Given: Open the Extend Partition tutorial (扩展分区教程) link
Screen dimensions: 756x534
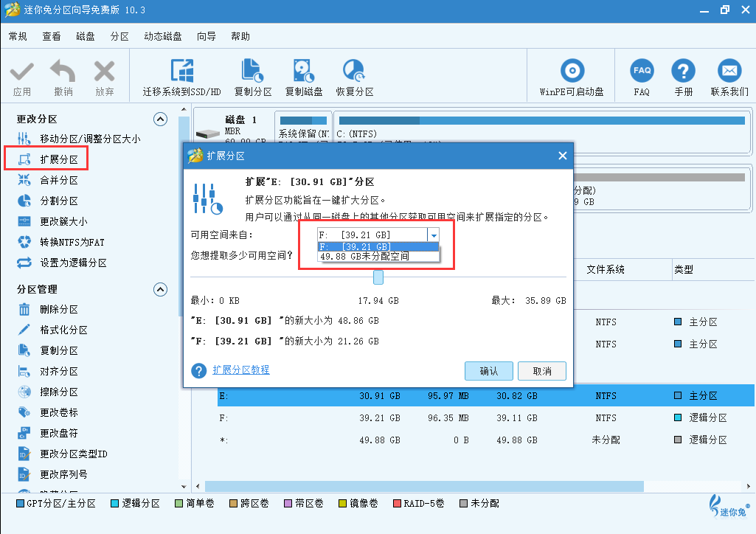Looking at the screenshot, I should click(x=241, y=370).
